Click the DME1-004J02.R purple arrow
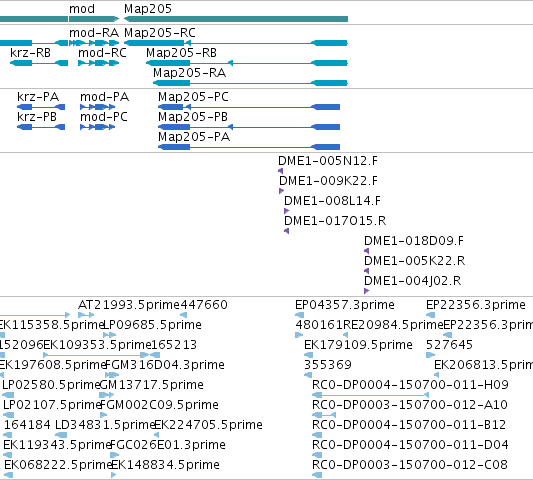 click(366, 291)
